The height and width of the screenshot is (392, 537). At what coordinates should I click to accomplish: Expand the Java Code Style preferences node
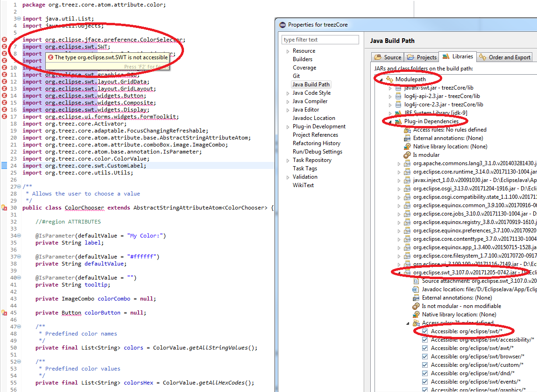[287, 93]
